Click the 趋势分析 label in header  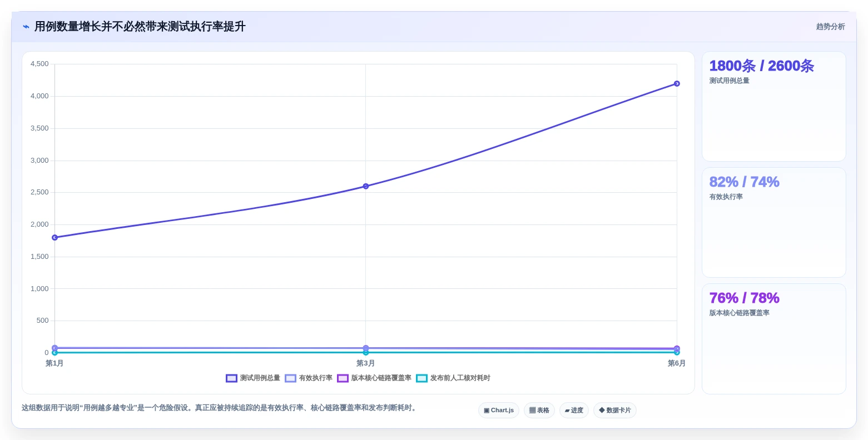(830, 27)
